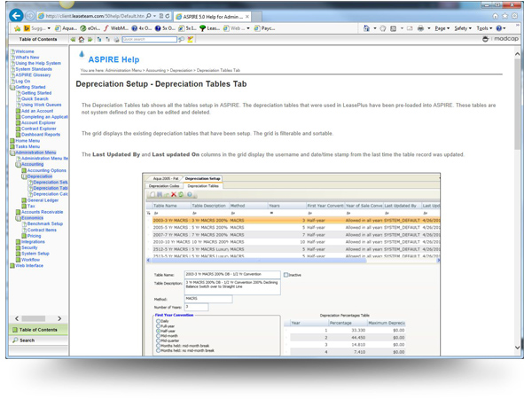Open the ASPIRE Glossary topic

(33, 75)
